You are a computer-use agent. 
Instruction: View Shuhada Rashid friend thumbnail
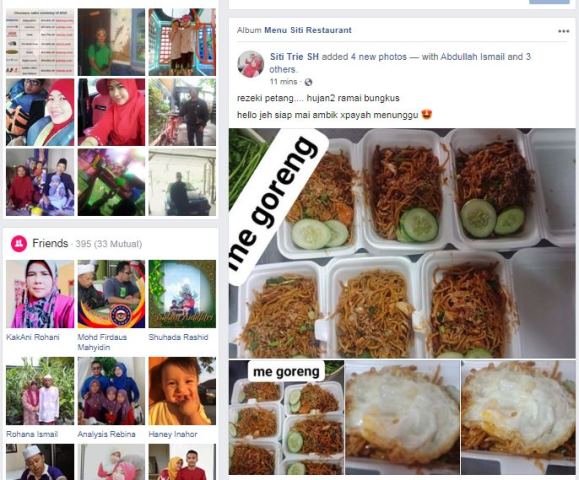[182, 294]
